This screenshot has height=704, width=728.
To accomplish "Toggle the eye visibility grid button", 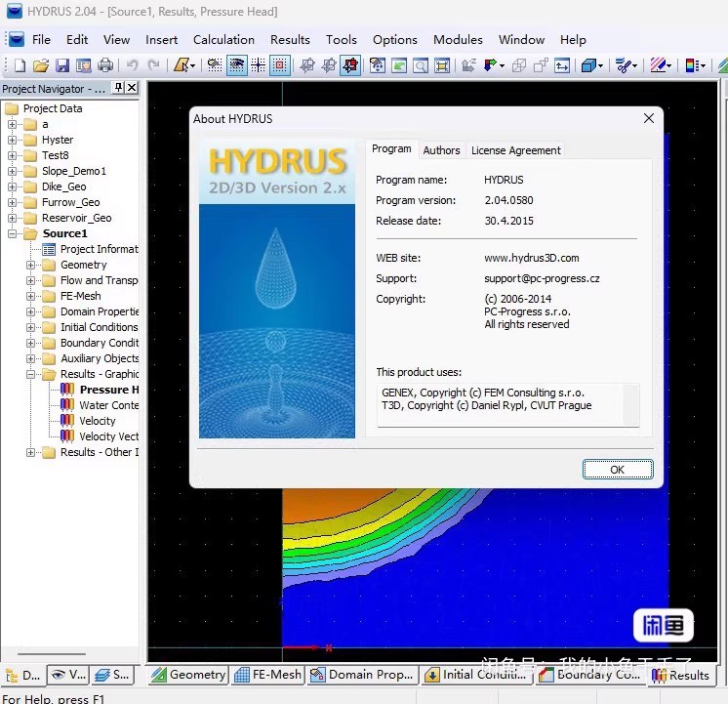I will (237, 65).
